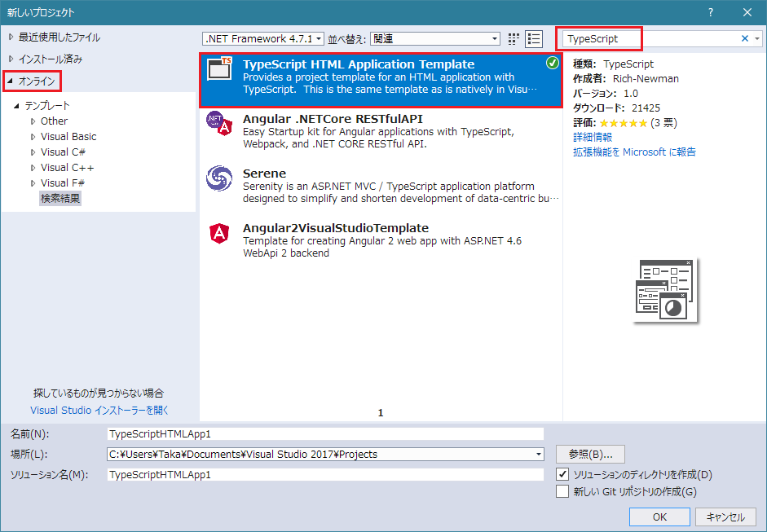Click the template preview image
Image resolution: width=767 pixels, height=532 pixels.
(x=665, y=291)
